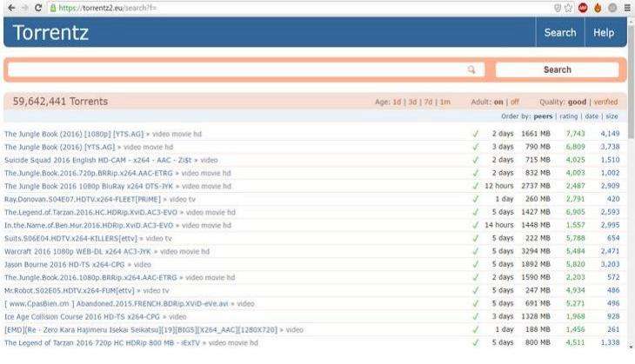Image resolution: width=635 pixels, height=364 pixels.
Task: Click the green padlock in address bar
Action: pos(53,7)
